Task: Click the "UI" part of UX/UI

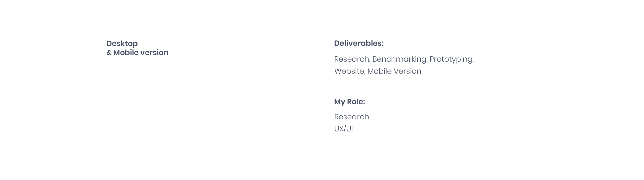Action: coord(349,129)
